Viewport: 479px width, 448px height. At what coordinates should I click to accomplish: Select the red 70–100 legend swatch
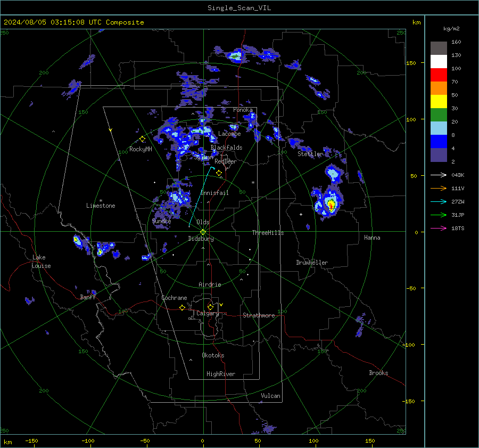pos(439,75)
